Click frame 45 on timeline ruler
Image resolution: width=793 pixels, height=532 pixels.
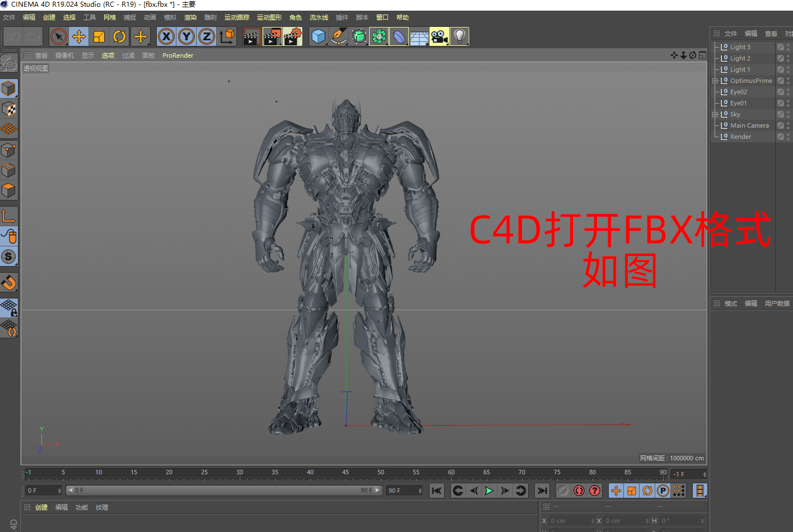pyautogui.click(x=346, y=473)
